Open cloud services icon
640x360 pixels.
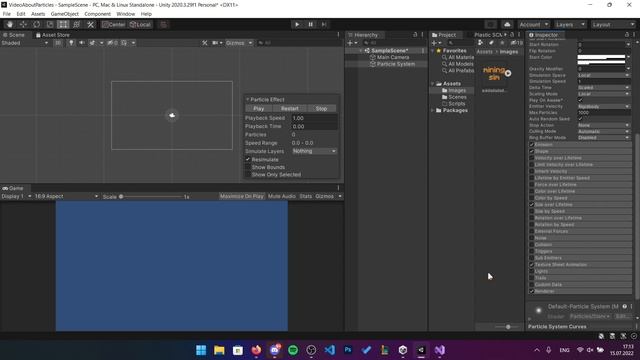507,24
